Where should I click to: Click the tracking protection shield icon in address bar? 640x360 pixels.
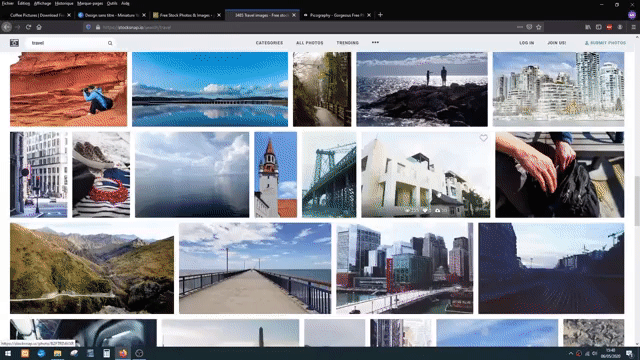pos(88,27)
